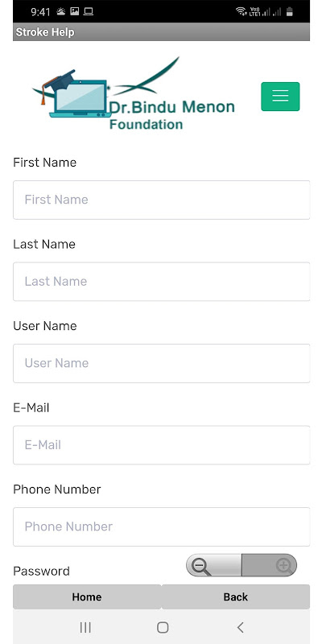Focus the First Name input field
This screenshot has height=644, width=322.
tap(162, 200)
